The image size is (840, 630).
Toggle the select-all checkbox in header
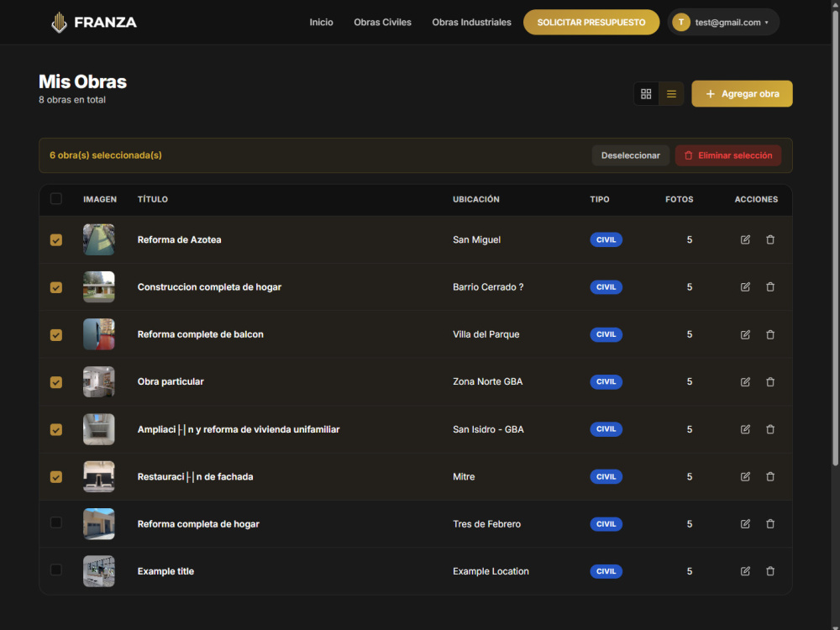[55, 199]
